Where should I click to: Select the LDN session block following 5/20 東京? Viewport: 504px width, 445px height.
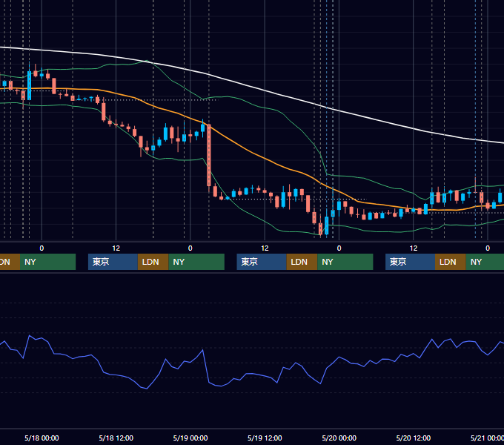coord(451,262)
